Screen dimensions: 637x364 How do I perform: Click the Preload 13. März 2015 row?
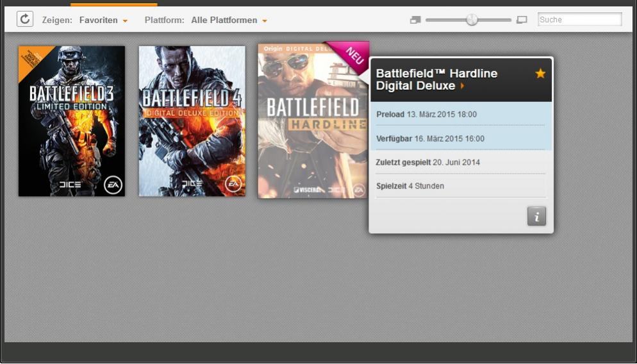point(461,114)
